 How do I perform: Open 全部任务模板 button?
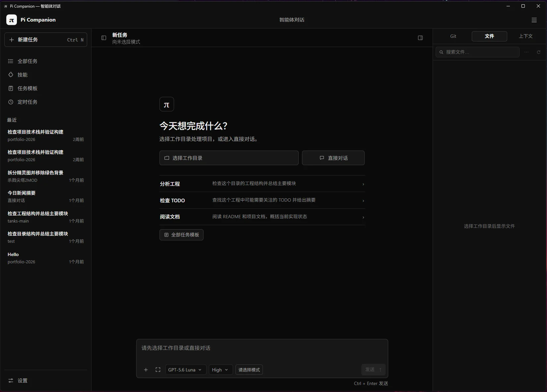[x=181, y=235]
